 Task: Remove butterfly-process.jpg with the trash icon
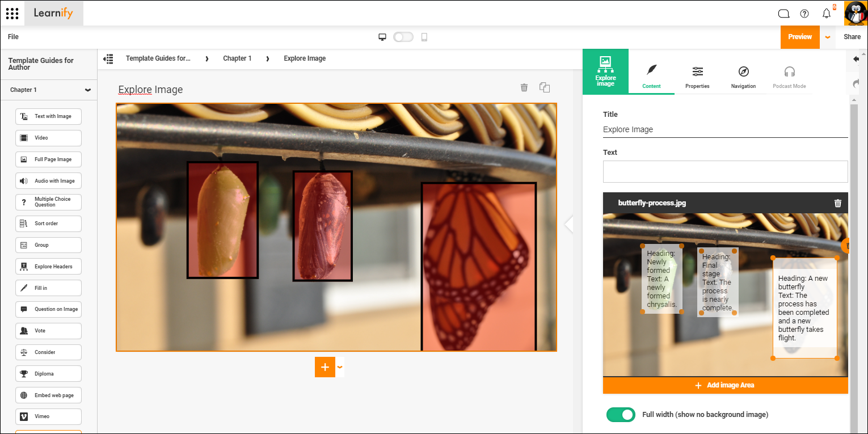[x=838, y=203]
